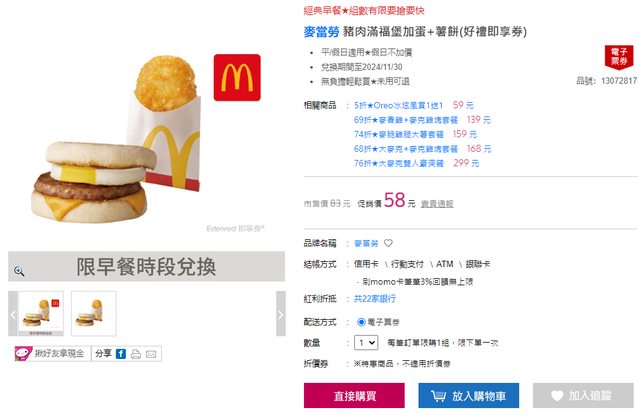This screenshot has width=640, height=415.
Task: Open the 數量 quantity dropdown
Action: tap(366, 343)
